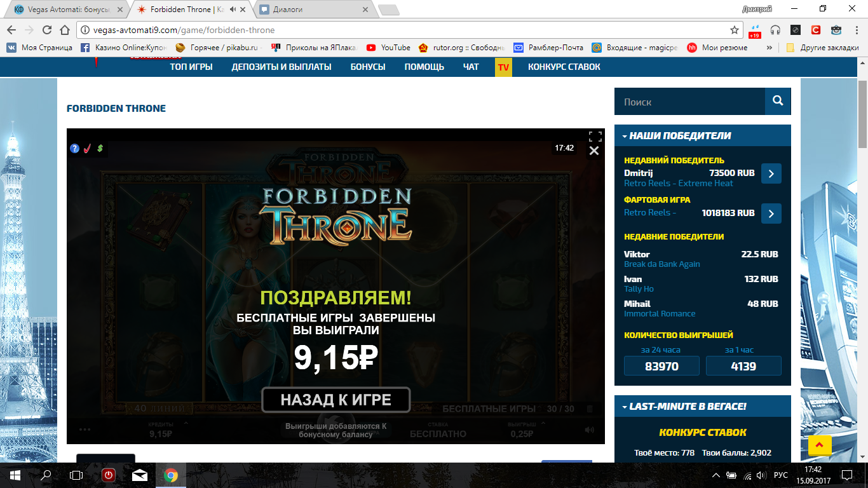Image resolution: width=868 pixels, height=488 pixels.
Task: Open the Immortal Romance game link
Action: pos(660,313)
